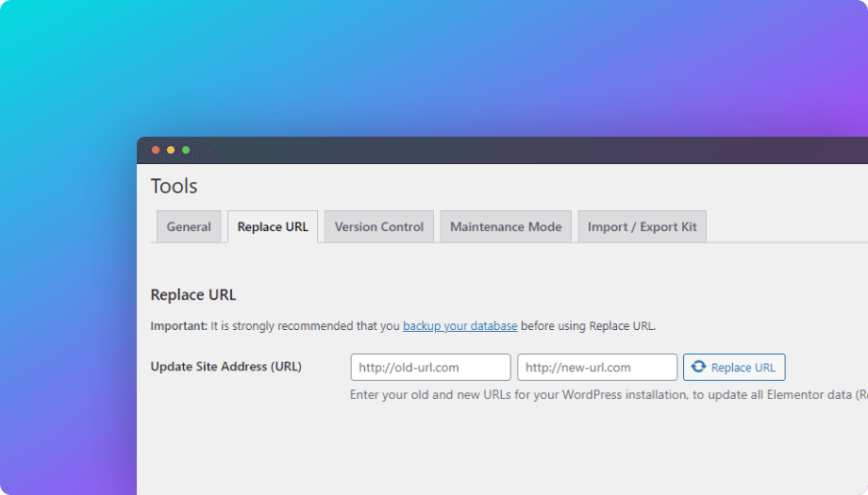The image size is (868, 495).
Task: Click the green maximize window dot
Action: (186, 150)
